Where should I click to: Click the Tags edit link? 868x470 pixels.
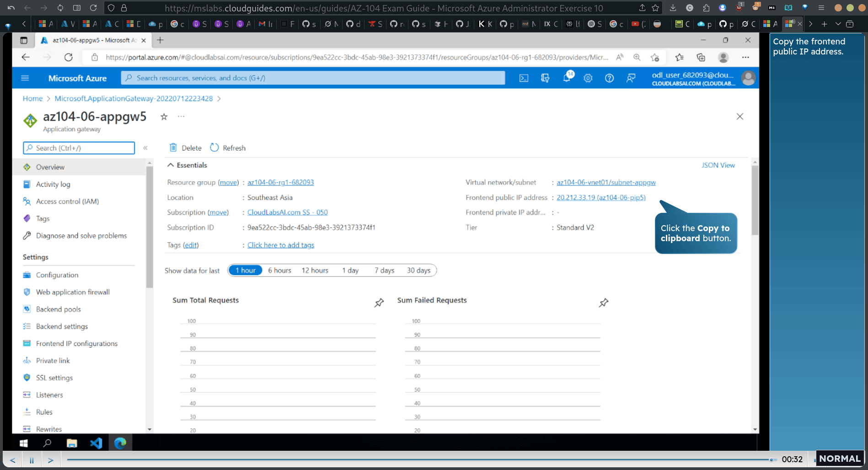[191, 245]
